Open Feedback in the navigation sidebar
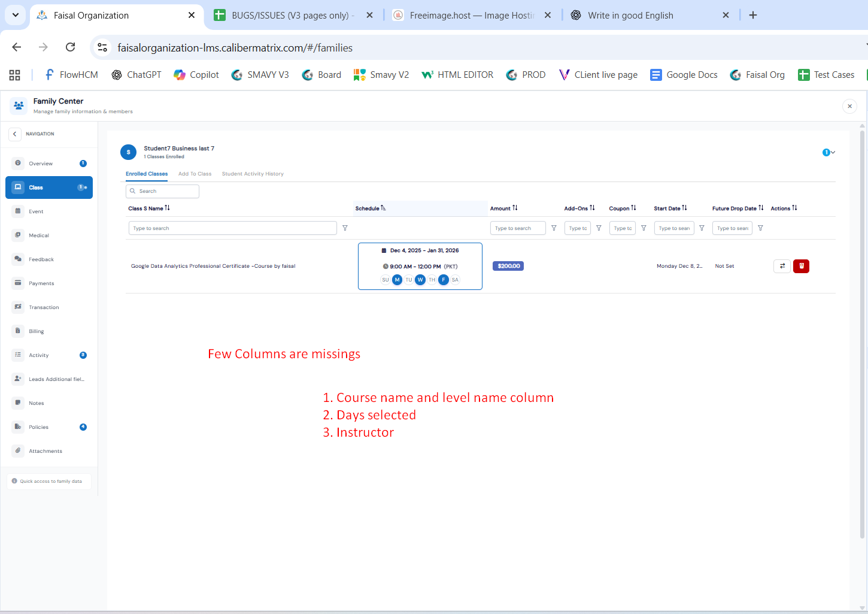 coord(49,259)
